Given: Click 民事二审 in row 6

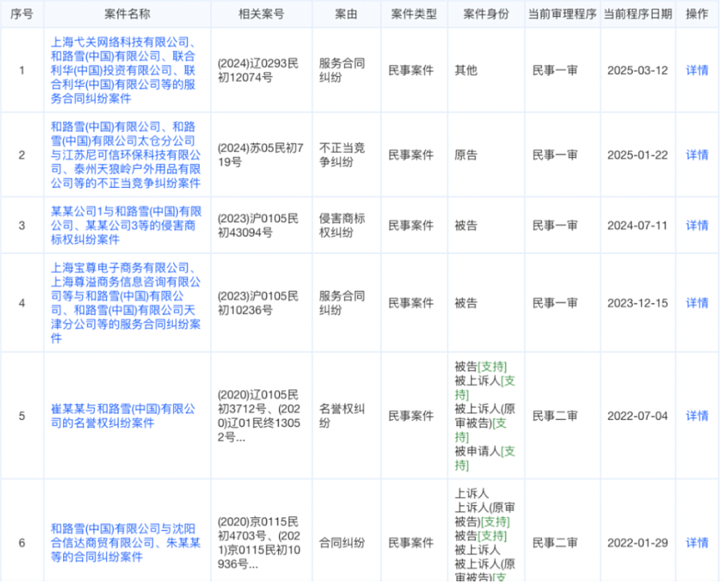Looking at the screenshot, I should click(555, 543).
